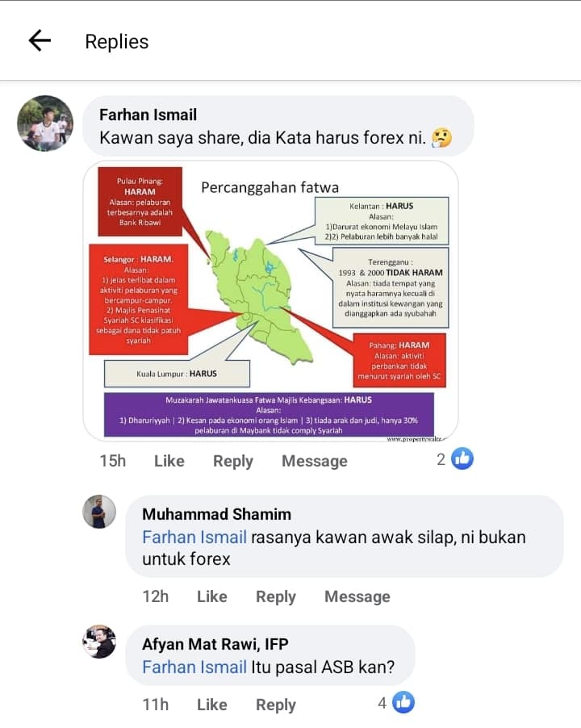Open Afyan Mat Rawi's profile picture
The image size is (581, 728).
(x=99, y=641)
